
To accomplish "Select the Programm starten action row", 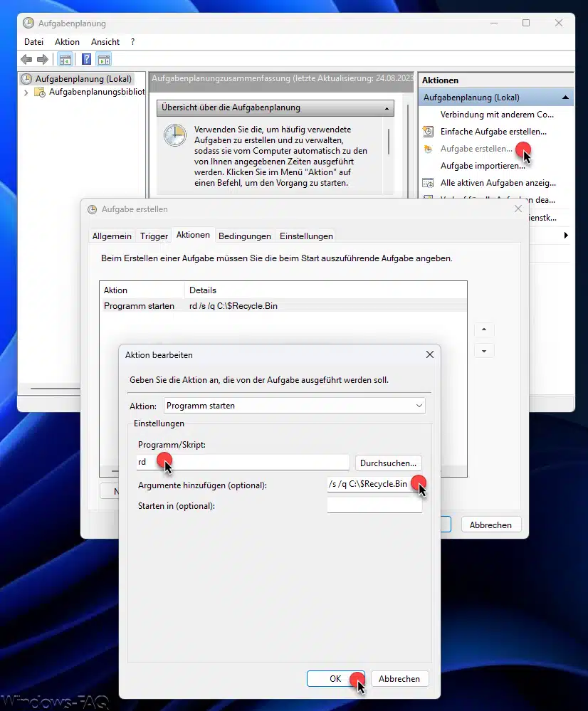I will coord(283,306).
